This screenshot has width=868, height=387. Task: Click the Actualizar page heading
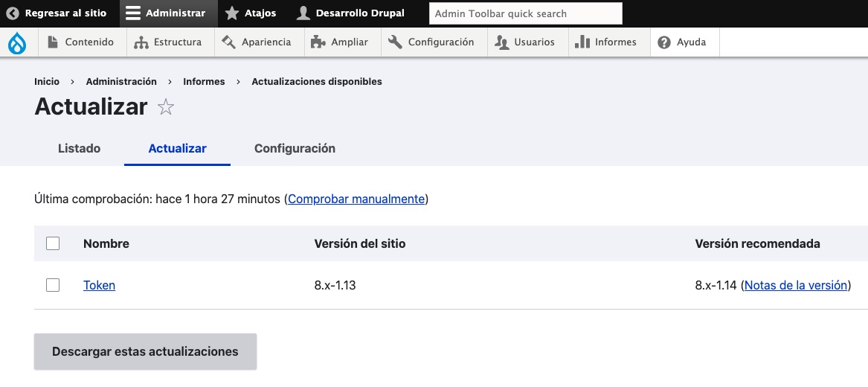tap(91, 106)
